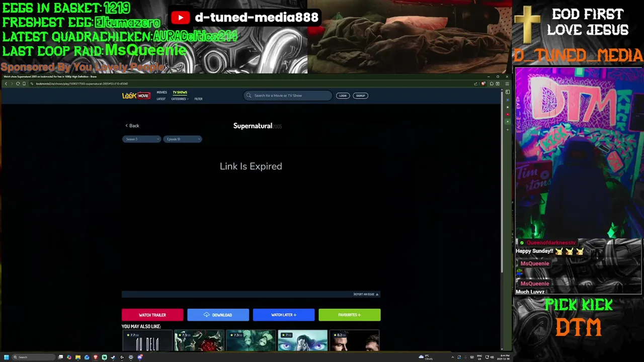Click the magnifier icon in movie search
The height and width of the screenshot is (362, 644).
pos(249,96)
